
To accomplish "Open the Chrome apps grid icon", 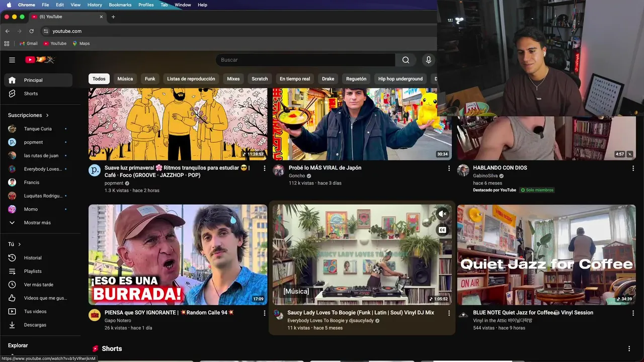I will 7,43.
